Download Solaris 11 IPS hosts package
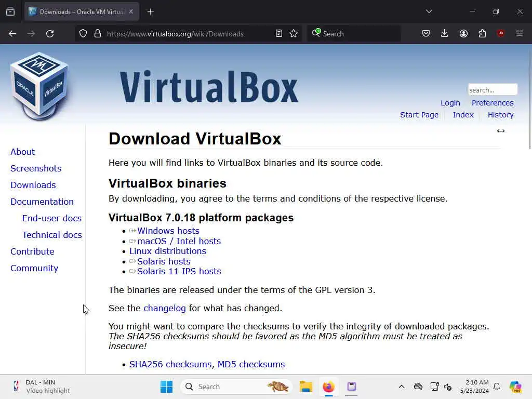532x399 pixels. click(179, 271)
